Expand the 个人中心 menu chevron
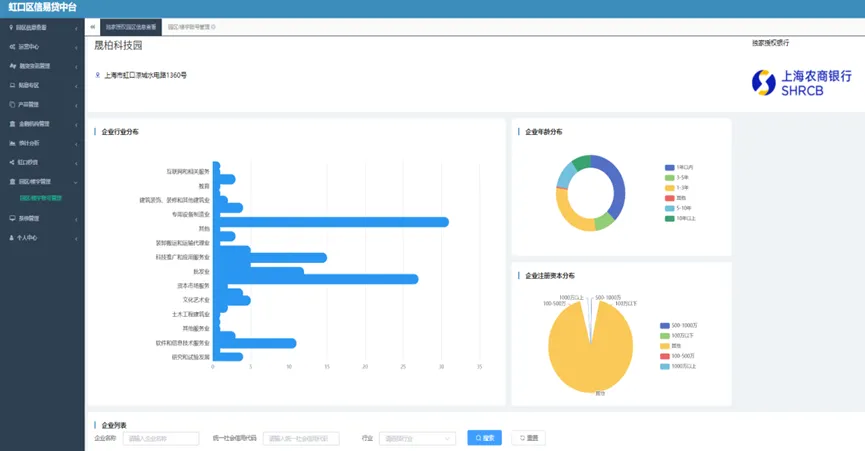This screenshot has height=451, width=865. coord(76,238)
